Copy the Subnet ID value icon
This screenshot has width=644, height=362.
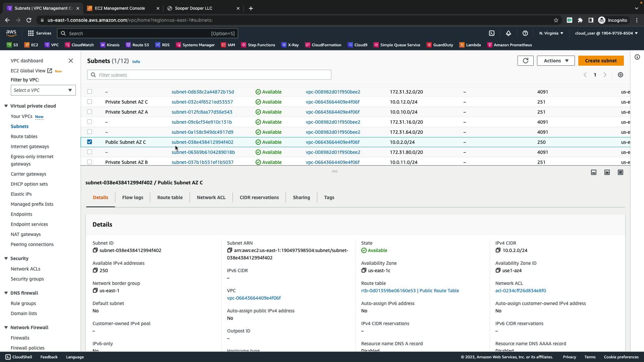(x=95, y=250)
